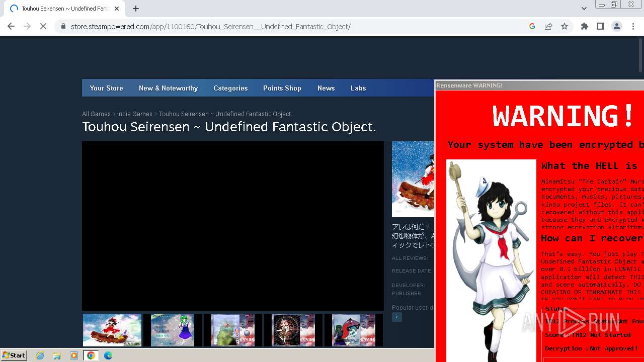Viewport: 644px width, 362px height.
Task: Open Google Lens search icon
Action: tap(532, 26)
